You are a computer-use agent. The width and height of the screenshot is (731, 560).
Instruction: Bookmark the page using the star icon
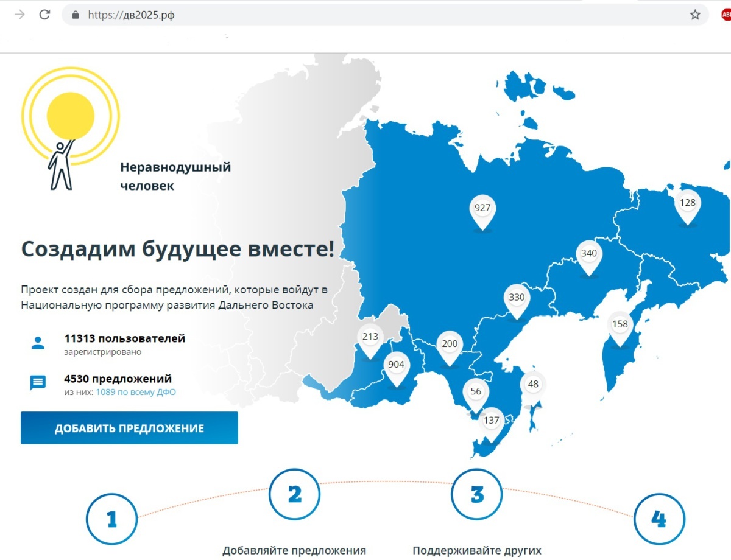[694, 14]
